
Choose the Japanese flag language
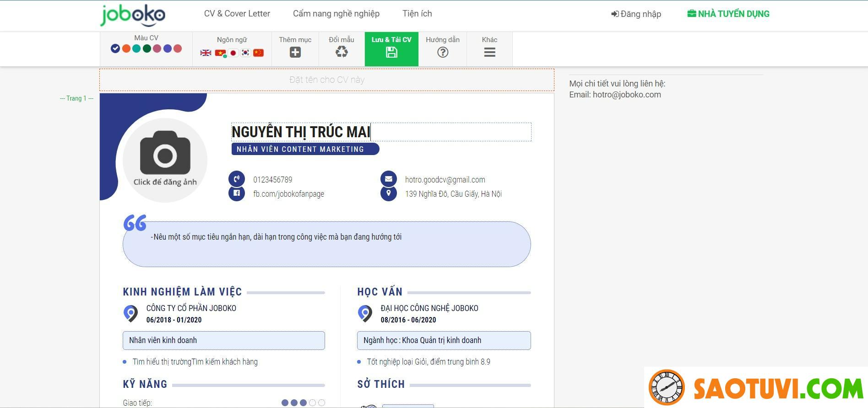[x=233, y=53]
